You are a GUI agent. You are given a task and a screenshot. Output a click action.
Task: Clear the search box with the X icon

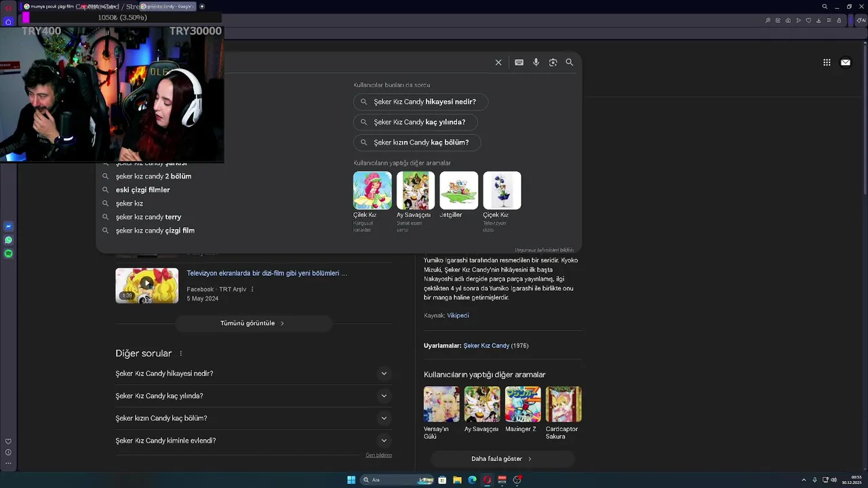498,62
